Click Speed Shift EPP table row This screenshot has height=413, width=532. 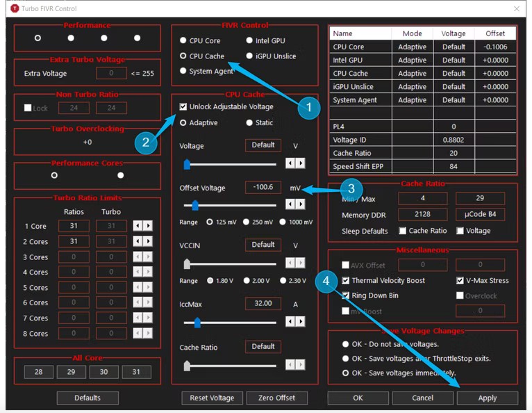pyautogui.click(x=423, y=166)
